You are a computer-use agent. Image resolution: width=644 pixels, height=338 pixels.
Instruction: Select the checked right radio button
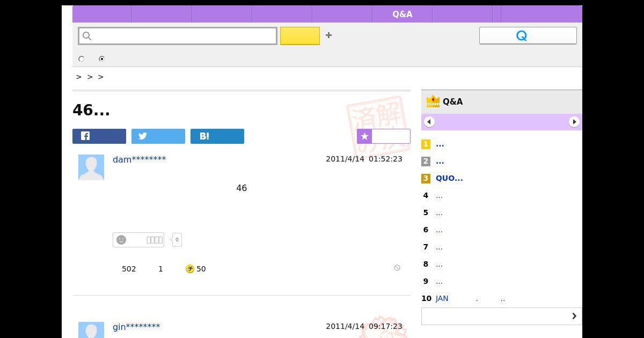click(102, 59)
